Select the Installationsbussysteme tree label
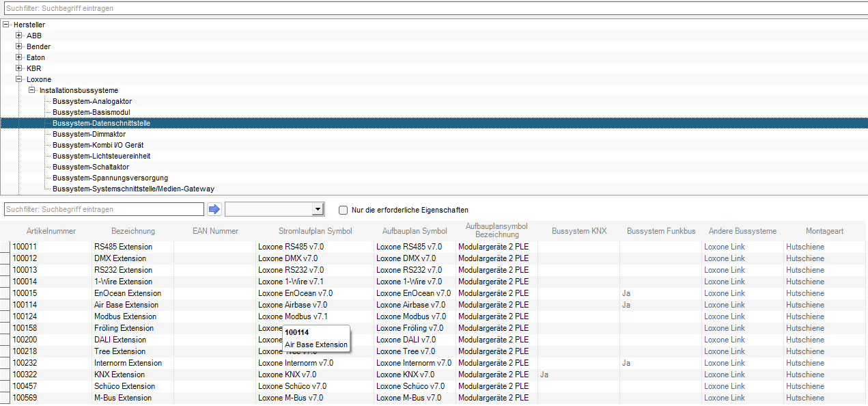Viewport: 868px width, 406px height. tap(79, 90)
